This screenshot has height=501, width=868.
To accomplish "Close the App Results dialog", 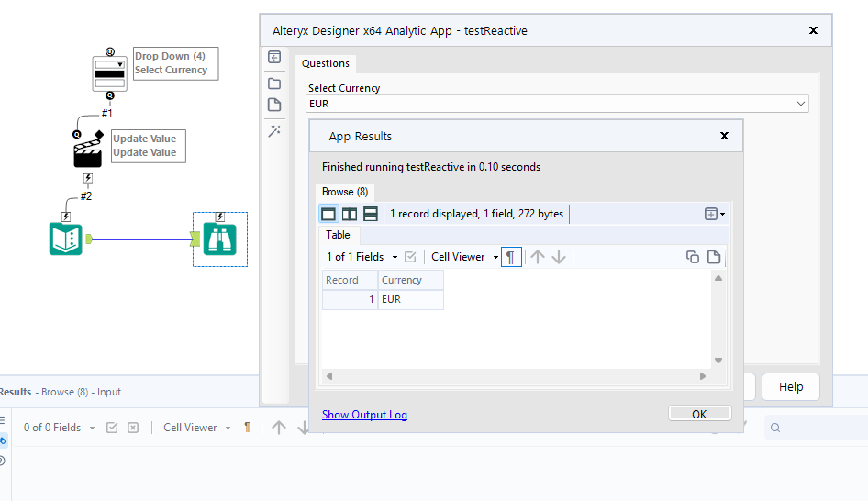I will pyautogui.click(x=724, y=136).
